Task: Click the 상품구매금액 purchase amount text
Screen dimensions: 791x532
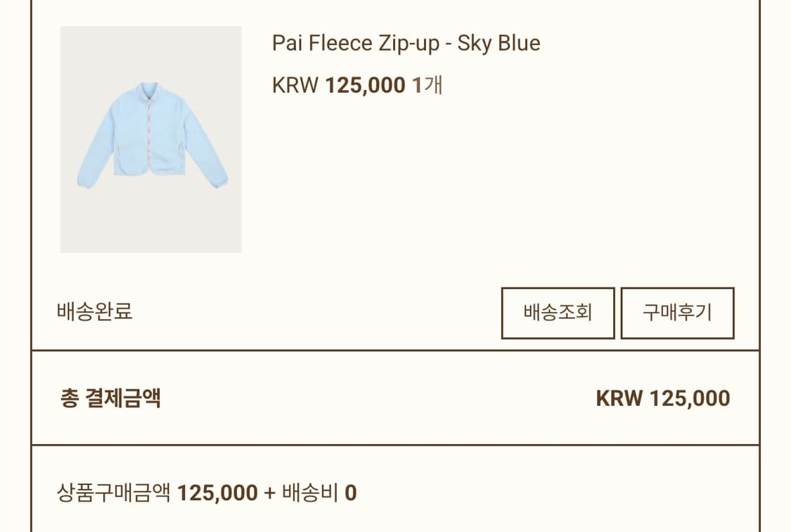Action: pos(110,493)
